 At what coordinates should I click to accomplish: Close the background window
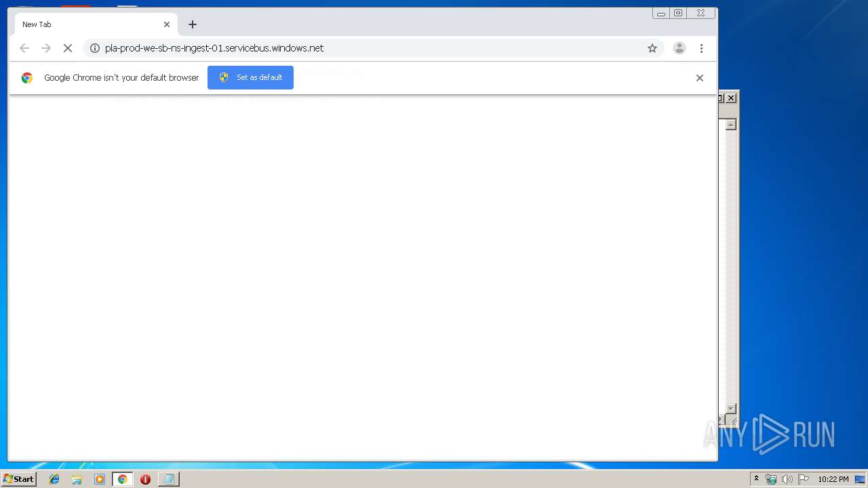pyautogui.click(x=731, y=98)
